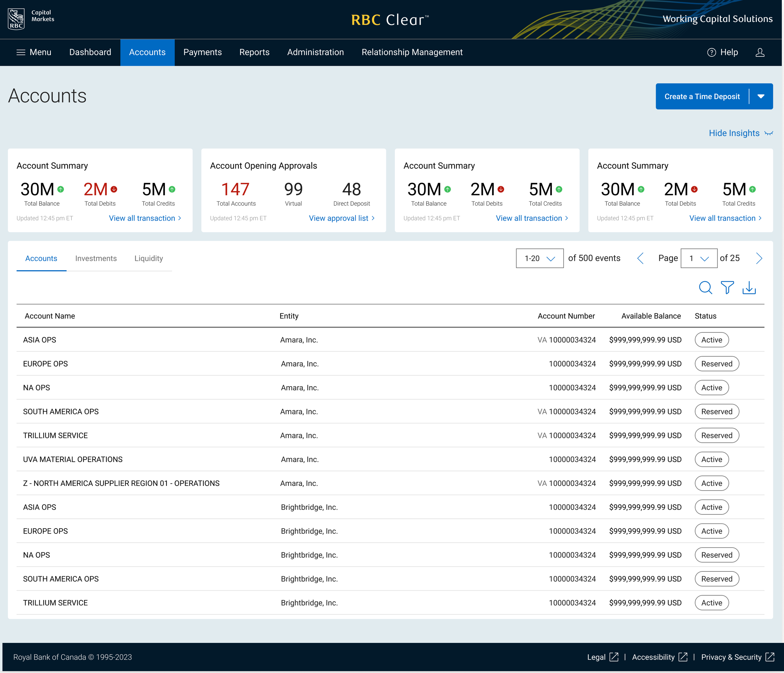Click the Create a Time Deposit button
Image resolution: width=784 pixels, height=673 pixels.
point(702,97)
